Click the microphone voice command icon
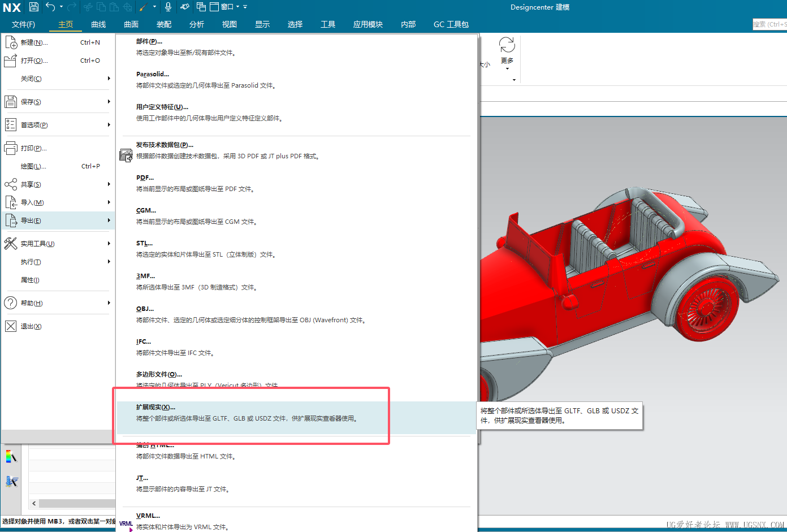787x532 pixels. pyautogui.click(x=168, y=7)
